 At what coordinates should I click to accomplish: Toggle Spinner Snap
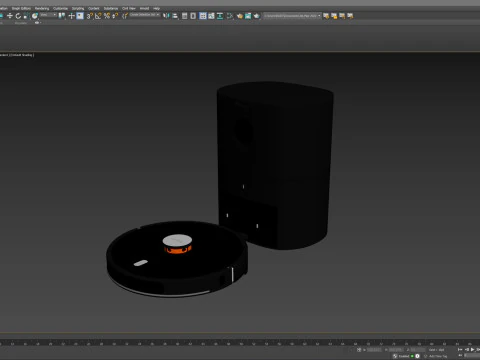pyautogui.click(x=115, y=16)
